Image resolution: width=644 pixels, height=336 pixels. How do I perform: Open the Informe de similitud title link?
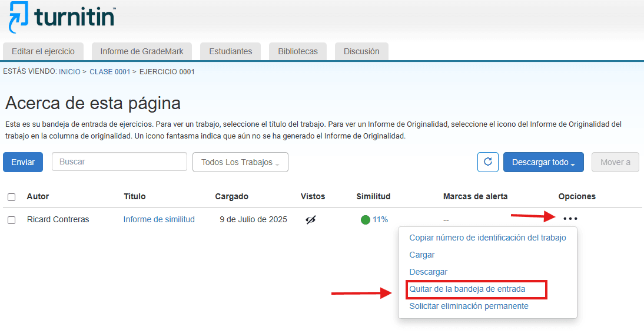point(159,220)
